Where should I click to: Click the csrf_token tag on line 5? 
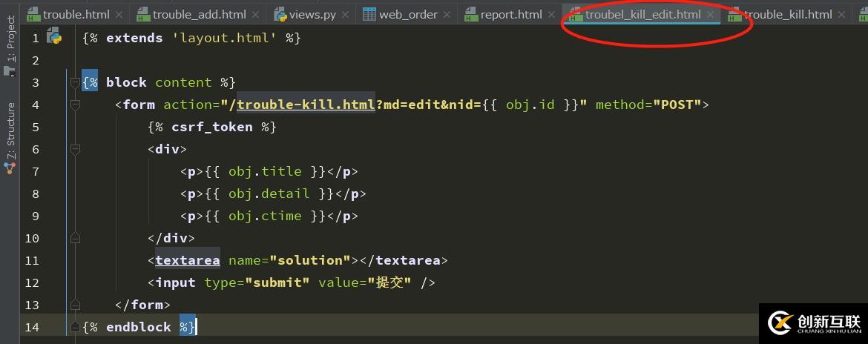[212, 128]
